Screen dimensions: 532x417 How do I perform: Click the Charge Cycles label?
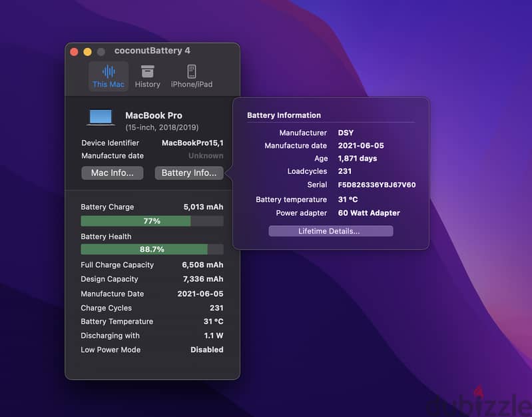pos(106,308)
